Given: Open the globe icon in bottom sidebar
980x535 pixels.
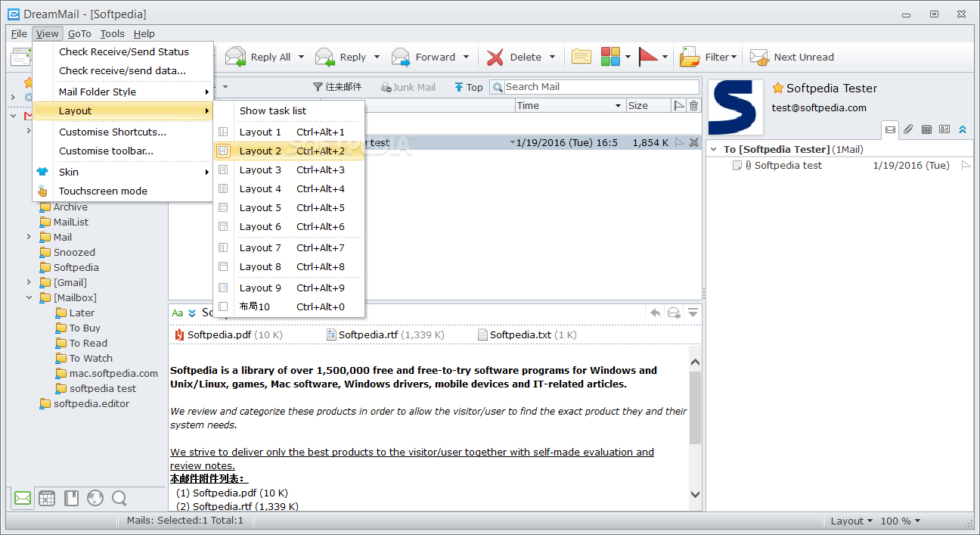Looking at the screenshot, I should 95,498.
